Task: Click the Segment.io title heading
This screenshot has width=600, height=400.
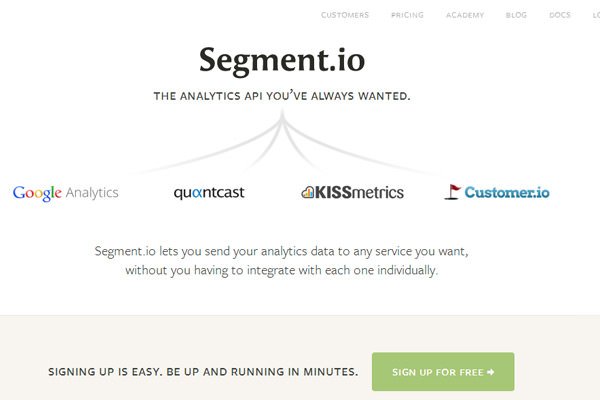Action: pyautogui.click(x=282, y=60)
